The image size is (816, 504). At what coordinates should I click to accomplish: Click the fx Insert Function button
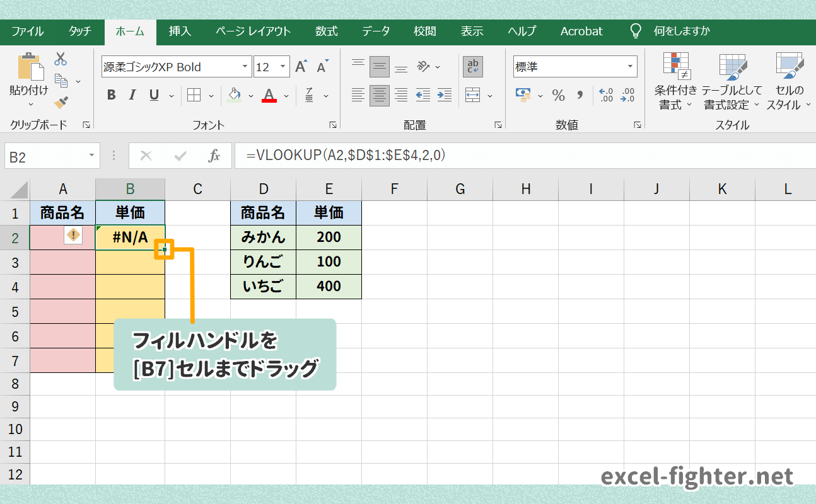(215, 155)
